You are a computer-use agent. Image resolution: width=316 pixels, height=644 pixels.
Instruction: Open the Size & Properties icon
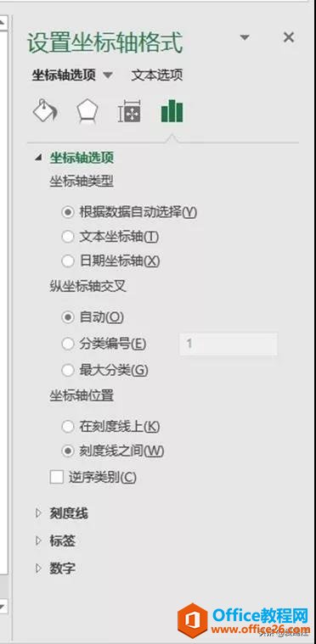pos(129,111)
